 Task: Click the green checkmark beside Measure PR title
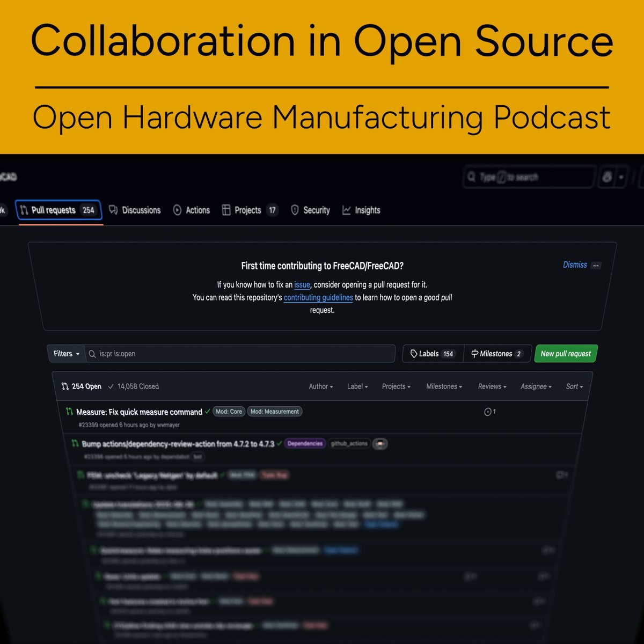coord(207,412)
